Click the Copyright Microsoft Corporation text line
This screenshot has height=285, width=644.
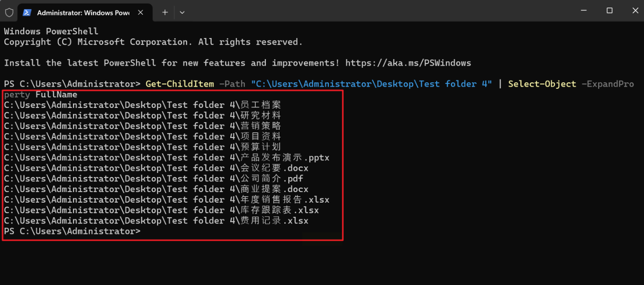pyautogui.click(x=153, y=42)
